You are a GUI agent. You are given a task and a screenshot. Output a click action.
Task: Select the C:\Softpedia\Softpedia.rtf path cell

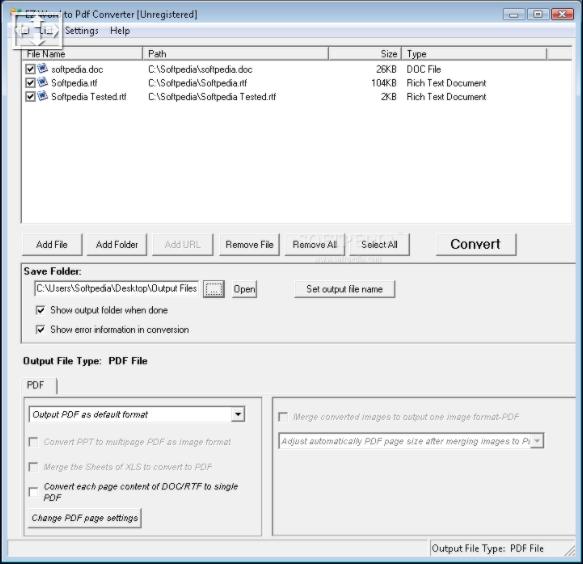click(x=197, y=83)
